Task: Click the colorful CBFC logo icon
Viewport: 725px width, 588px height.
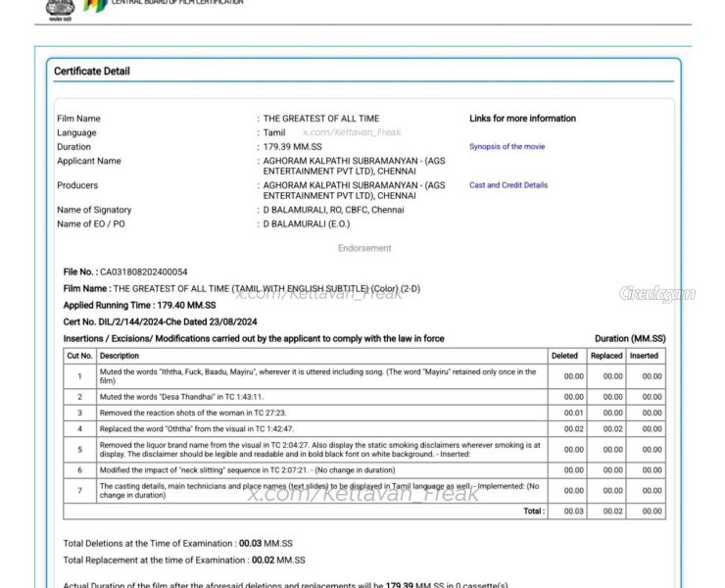Action: [x=94, y=5]
